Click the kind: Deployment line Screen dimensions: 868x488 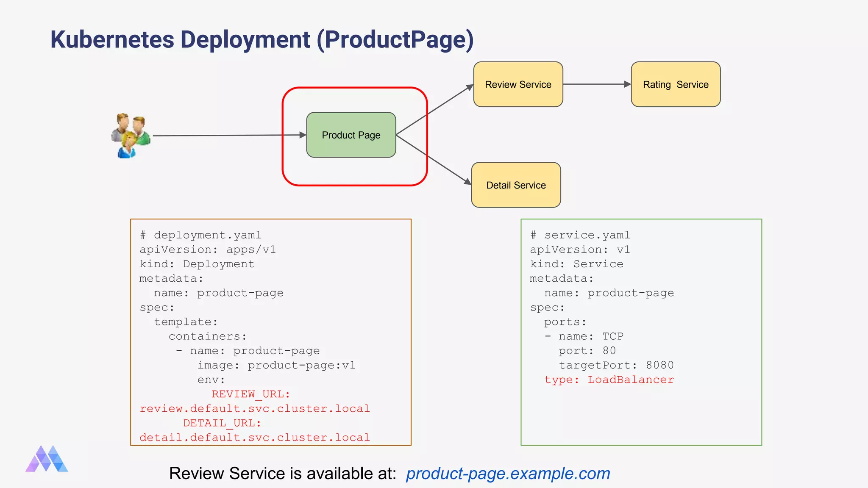pyautogui.click(x=197, y=264)
